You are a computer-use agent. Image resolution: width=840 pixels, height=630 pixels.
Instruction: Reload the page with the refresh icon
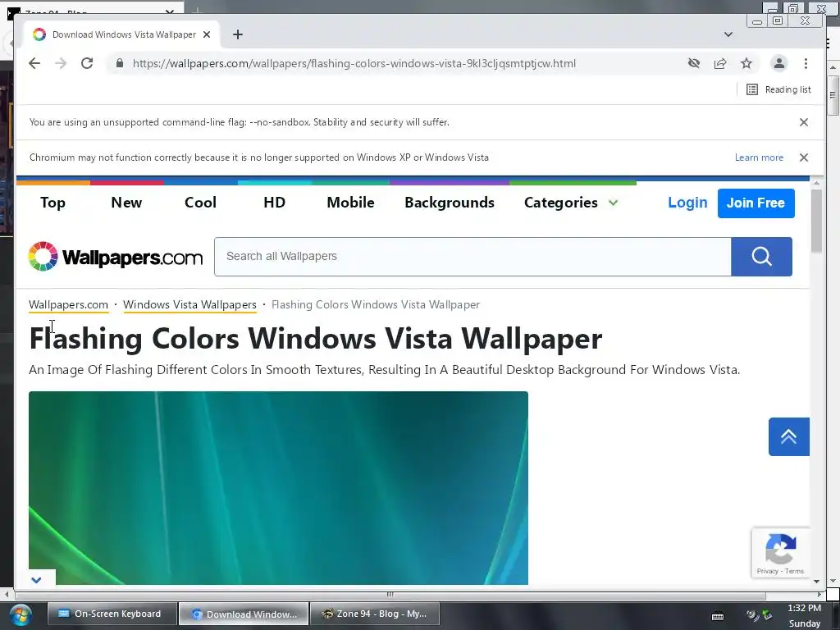(x=87, y=63)
